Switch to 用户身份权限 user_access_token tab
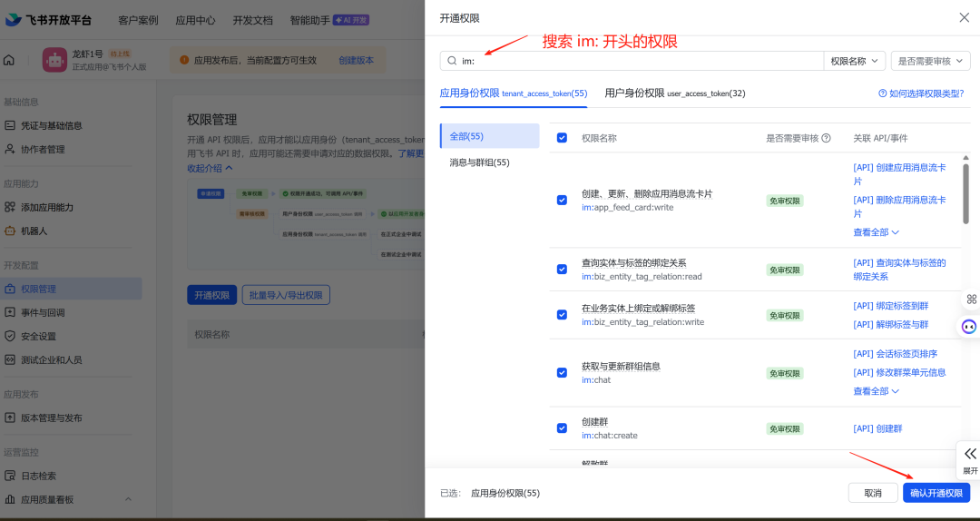 point(674,93)
